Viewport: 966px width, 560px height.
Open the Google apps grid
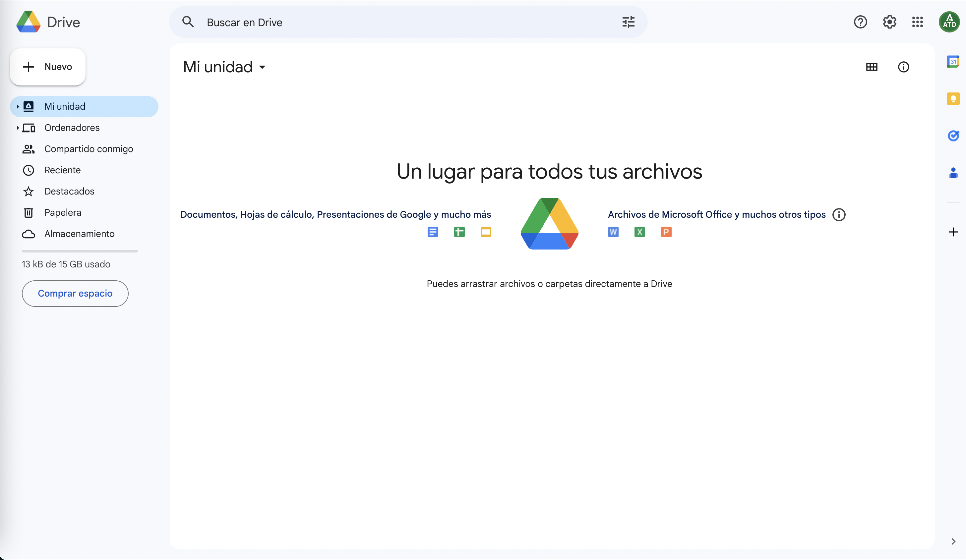917,22
